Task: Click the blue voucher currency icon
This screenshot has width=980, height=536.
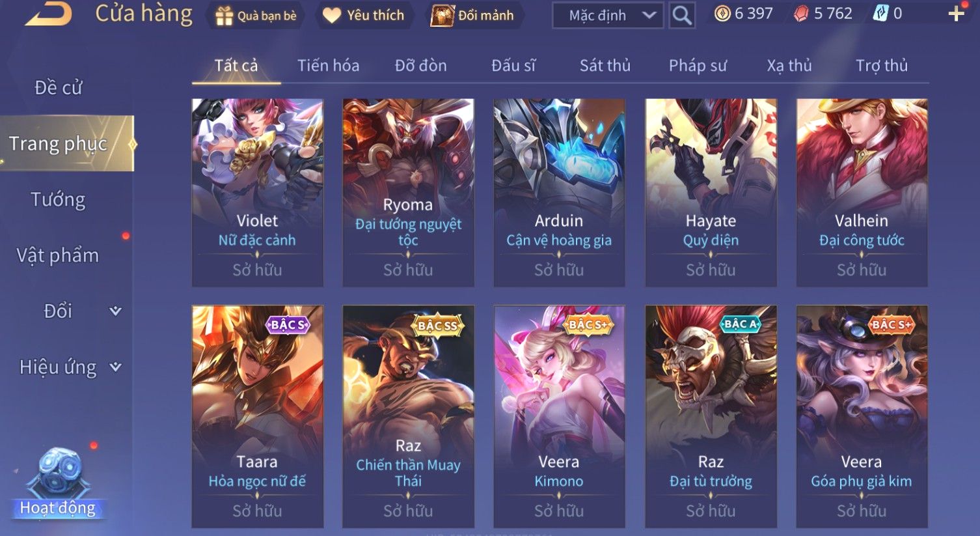Action: coord(880,14)
